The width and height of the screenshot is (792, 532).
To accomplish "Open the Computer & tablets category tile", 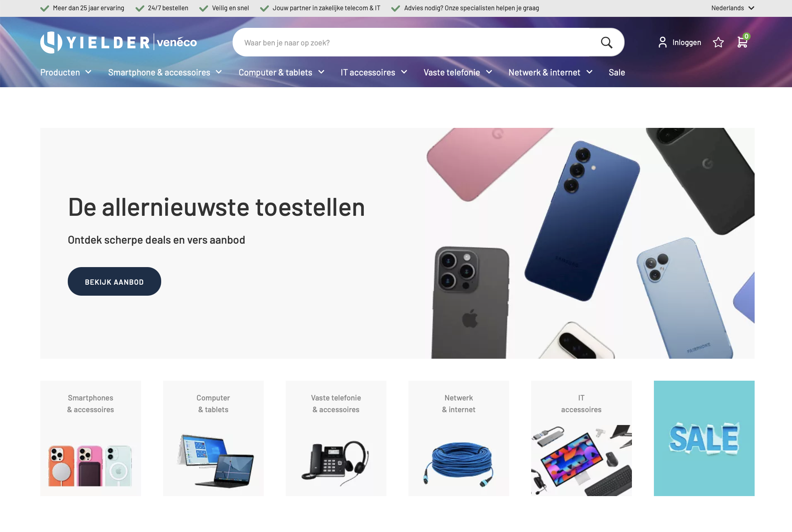I will pos(213,438).
